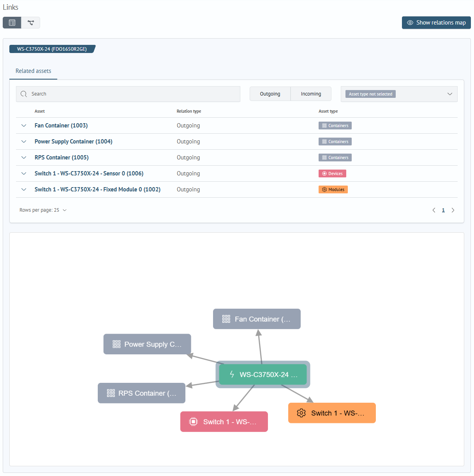Click the search magnifier icon

[x=24, y=94]
